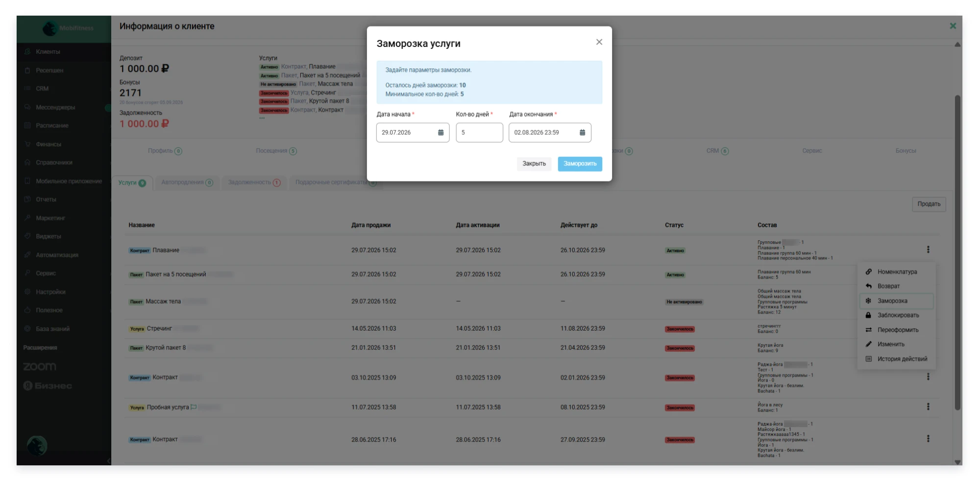Collapse the sidebar with the arrow
Viewport: 980px width, 481px height.
(x=108, y=460)
